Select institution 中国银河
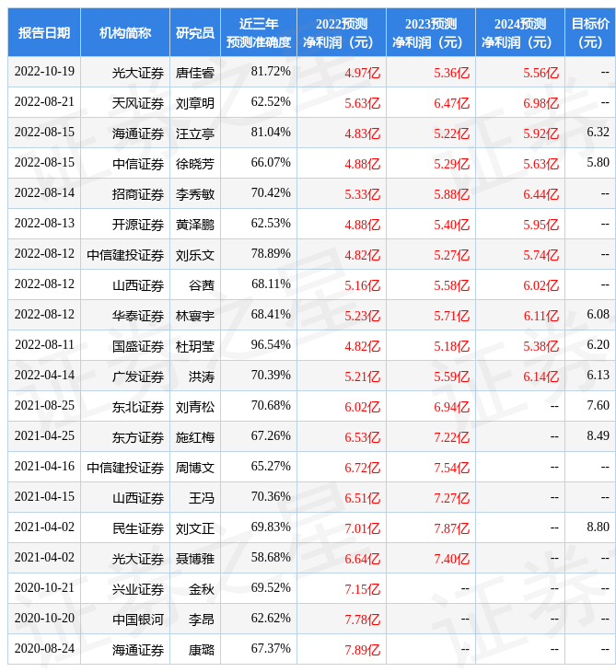Viewport: 616px width, 672px height. 138,620
